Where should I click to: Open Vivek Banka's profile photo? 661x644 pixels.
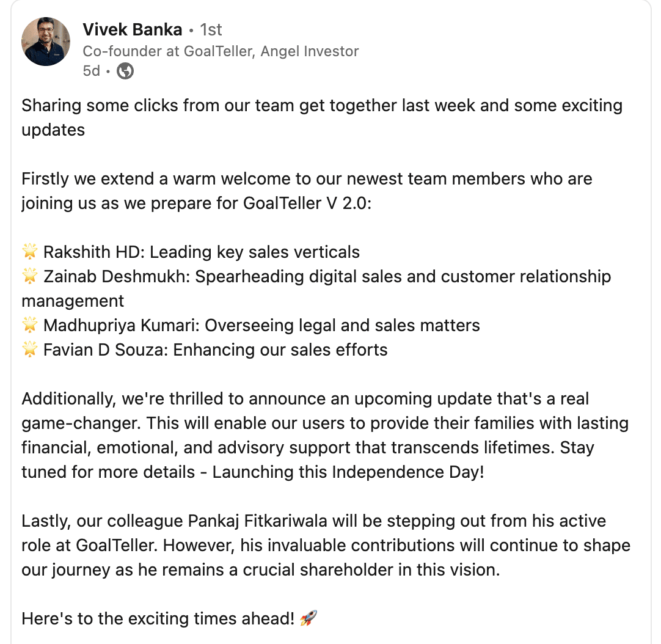click(46, 42)
